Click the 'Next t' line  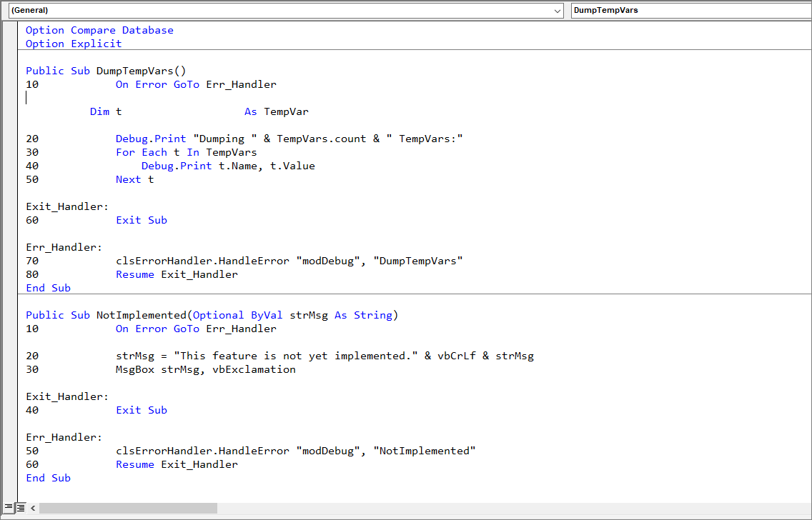point(134,179)
